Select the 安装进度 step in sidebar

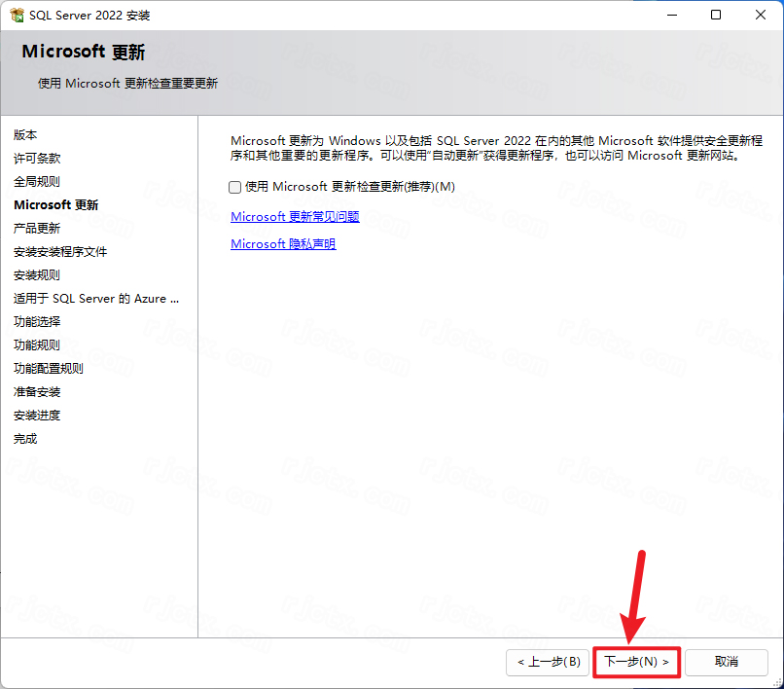tap(37, 416)
